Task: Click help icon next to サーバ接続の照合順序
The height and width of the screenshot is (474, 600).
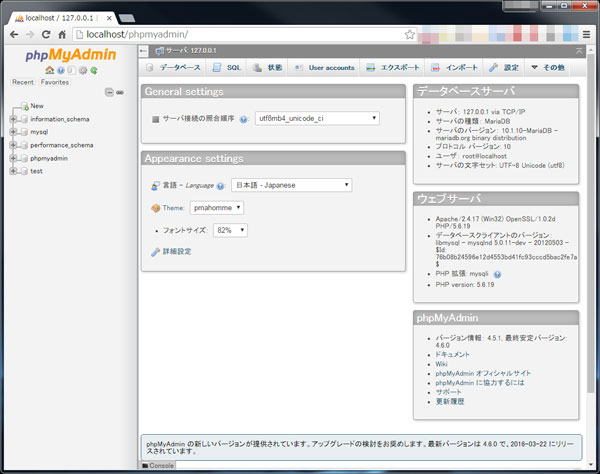Action: pos(243,119)
